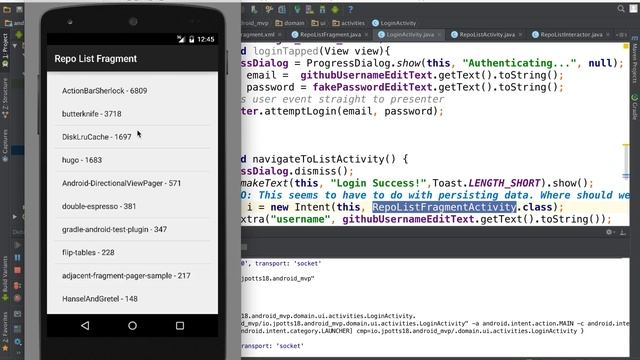This screenshot has height=360, width=640.
Task: Click the Sync Gradle icon in toolbar
Action: coord(297,9)
